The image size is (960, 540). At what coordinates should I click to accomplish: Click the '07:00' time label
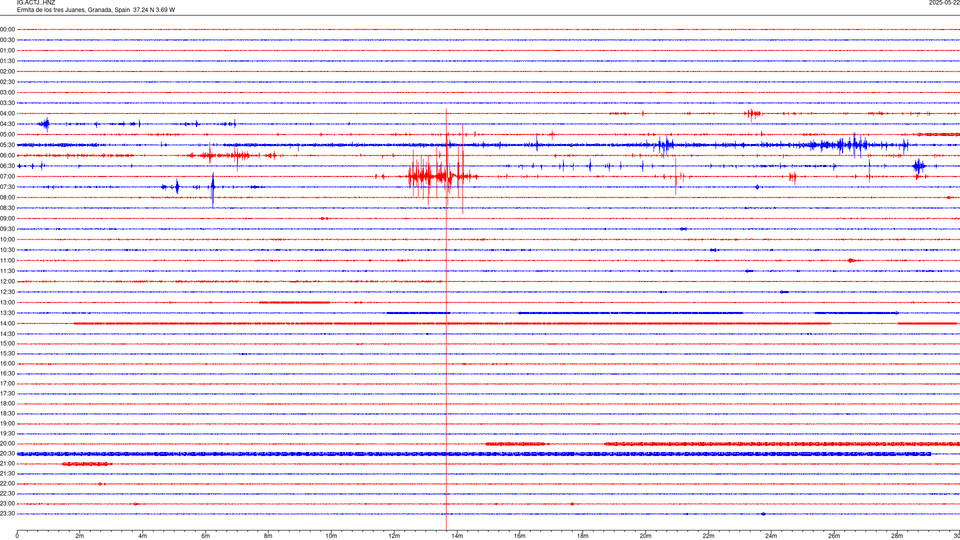point(7,176)
